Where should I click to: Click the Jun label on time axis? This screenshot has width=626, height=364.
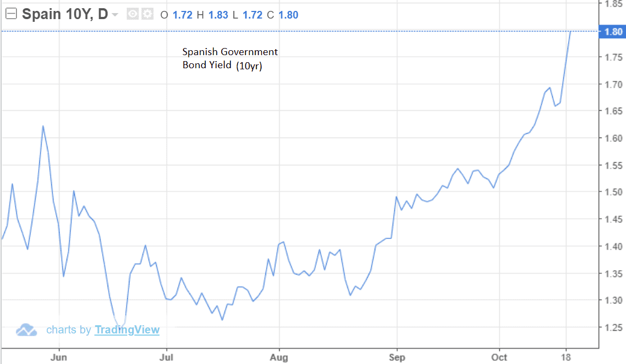58,357
